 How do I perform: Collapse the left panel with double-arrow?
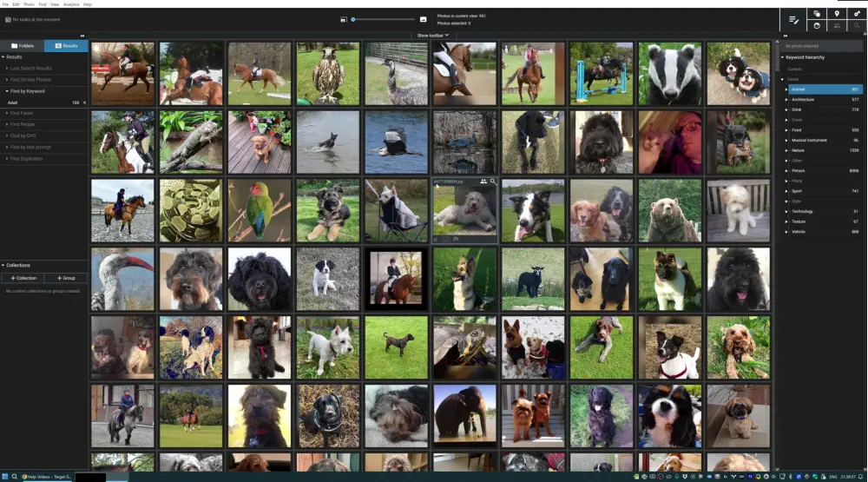82,36
